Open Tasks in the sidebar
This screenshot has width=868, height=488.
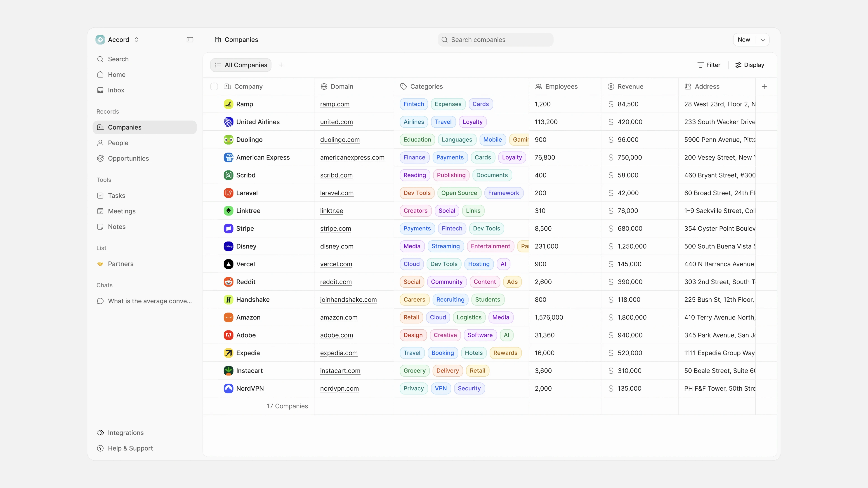click(x=145, y=196)
